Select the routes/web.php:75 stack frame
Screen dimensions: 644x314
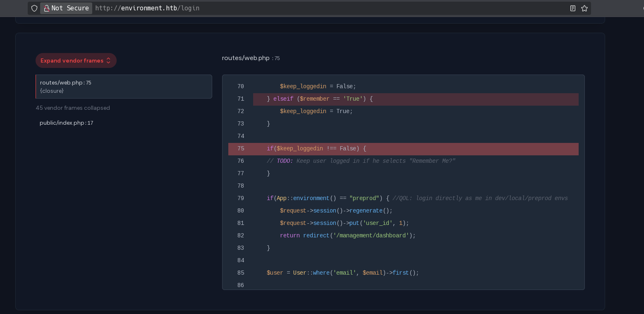[x=124, y=87]
